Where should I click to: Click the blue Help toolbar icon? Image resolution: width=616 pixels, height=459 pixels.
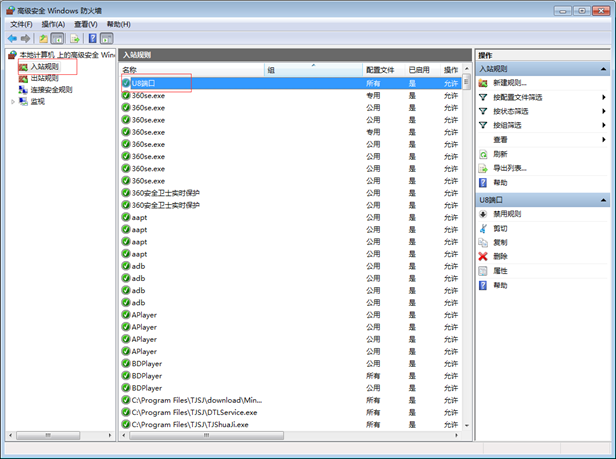coord(92,39)
